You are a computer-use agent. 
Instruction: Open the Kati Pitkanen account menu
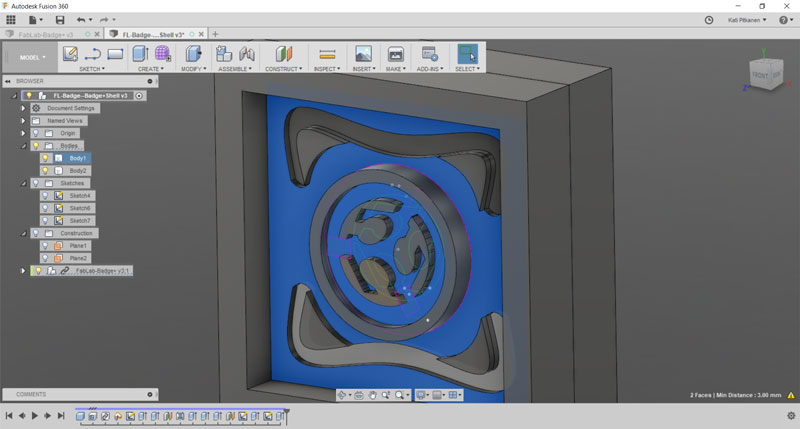(747, 20)
